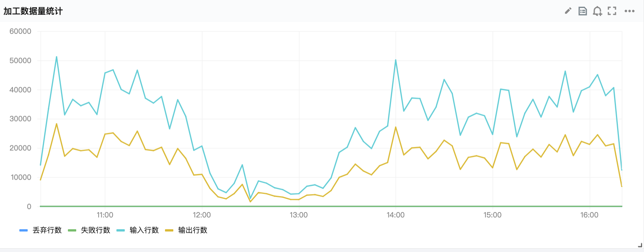This screenshot has width=644, height=252.
Task: Click the 12:00 time axis label
Action: [202, 215]
